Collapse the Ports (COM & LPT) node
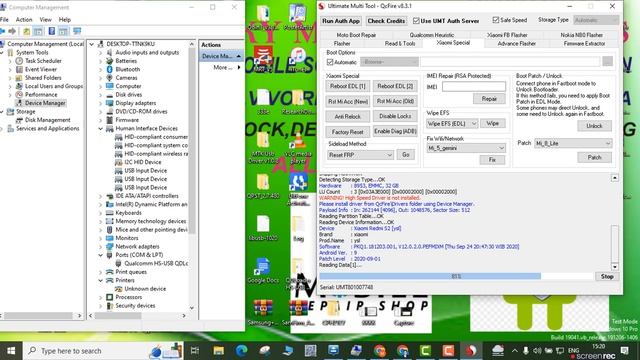The image size is (640, 360). tap(100, 255)
